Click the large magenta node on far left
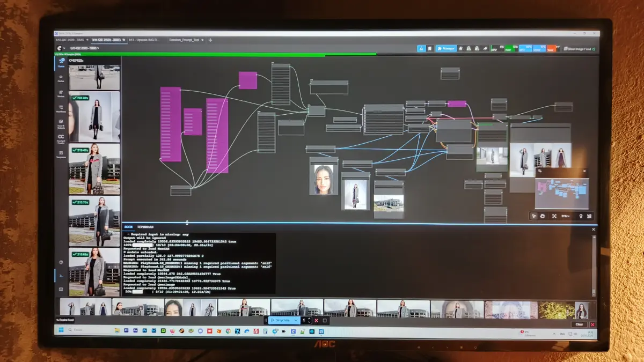This screenshot has width=644, height=362. [171, 124]
